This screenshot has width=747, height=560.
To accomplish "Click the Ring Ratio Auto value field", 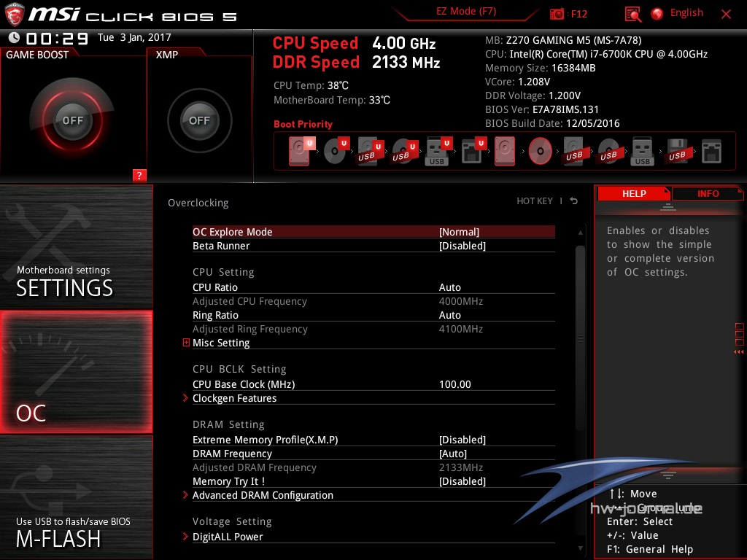I will pyautogui.click(x=449, y=315).
